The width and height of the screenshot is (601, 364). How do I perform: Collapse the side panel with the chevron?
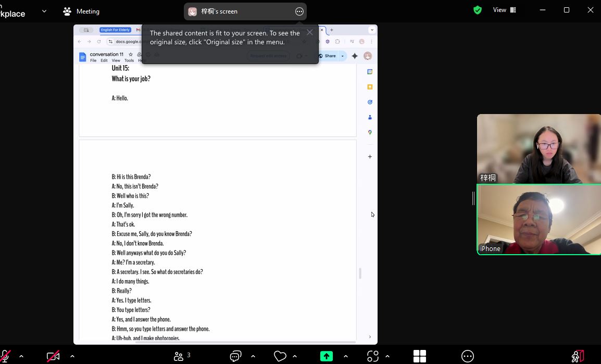(x=370, y=337)
